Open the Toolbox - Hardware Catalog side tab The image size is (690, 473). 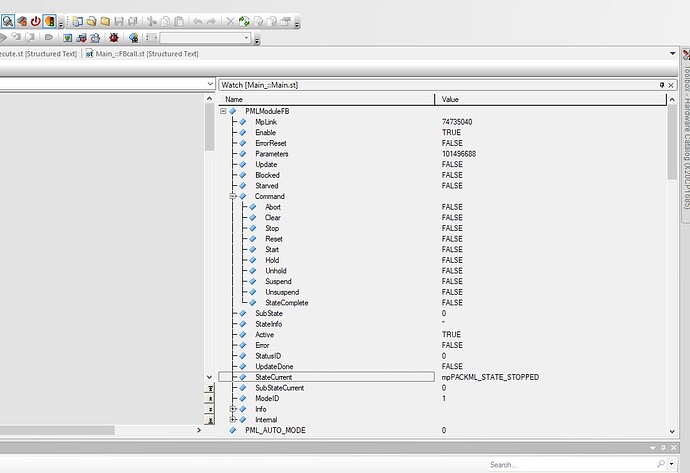pos(686,136)
